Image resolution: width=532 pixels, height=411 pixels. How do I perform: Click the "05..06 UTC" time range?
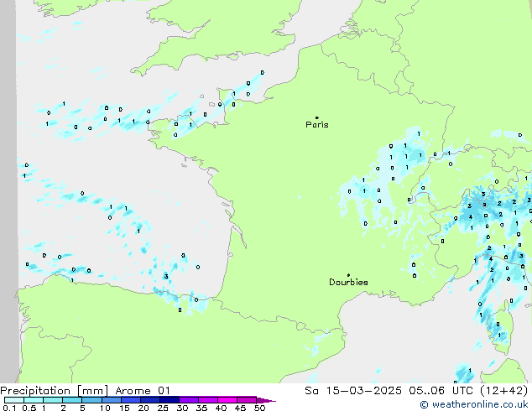(x=441, y=391)
